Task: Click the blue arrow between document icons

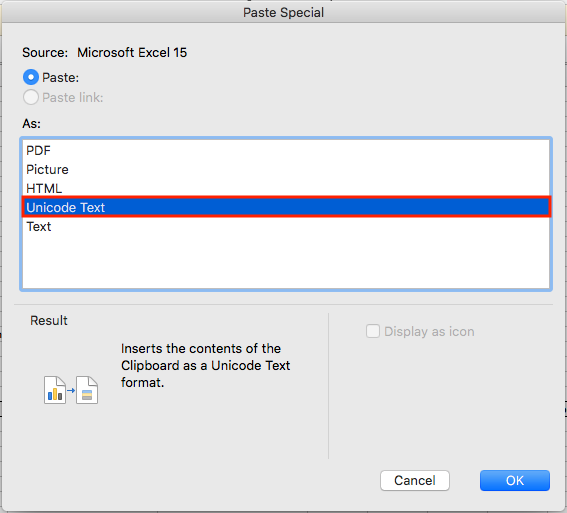Action: pos(71,390)
